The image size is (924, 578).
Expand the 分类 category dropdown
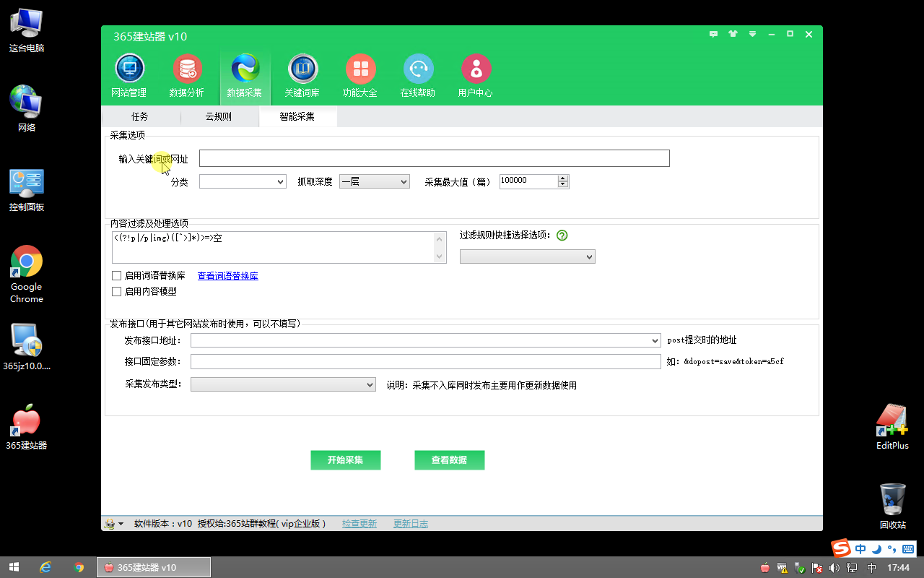[243, 181]
